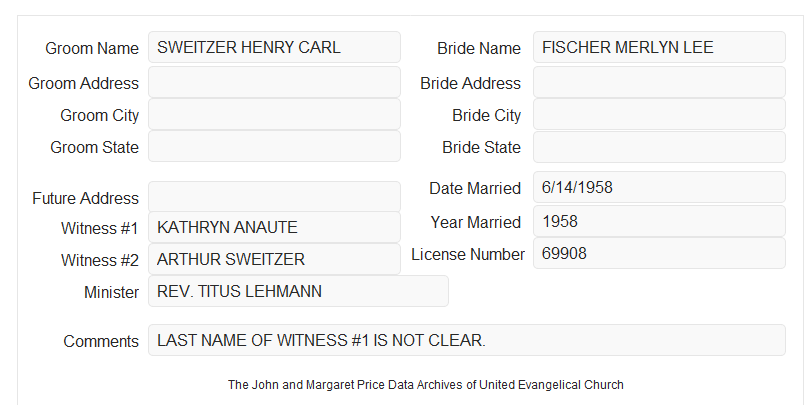The image size is (805, 405).
Task: Focus the License Number field 69908
Action: (x=659, y=253)
